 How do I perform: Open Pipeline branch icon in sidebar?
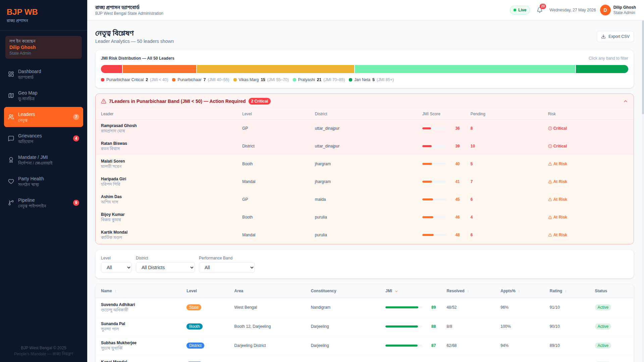[x=11, y=203]
